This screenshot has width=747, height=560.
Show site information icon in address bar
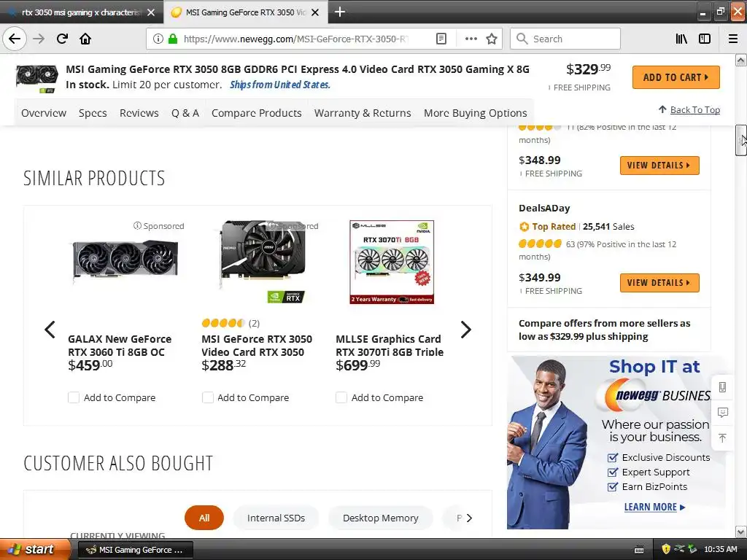[158, 39]
